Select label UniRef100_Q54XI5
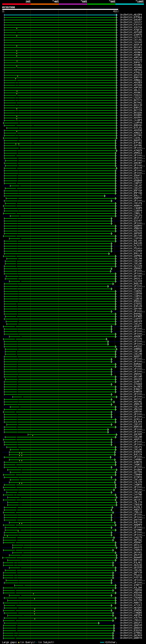Viewport: 146px width, 644px height. 131,168
